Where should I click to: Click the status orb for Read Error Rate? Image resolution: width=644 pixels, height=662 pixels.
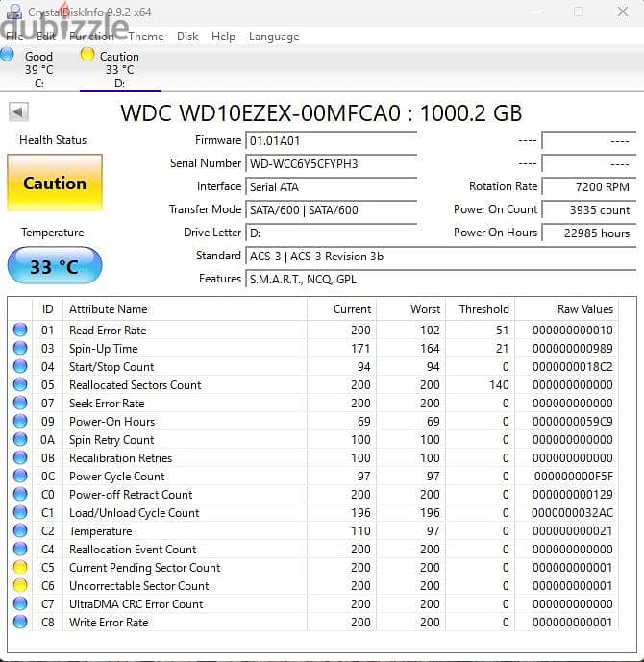pyautogui.click(x=20, y=330)
